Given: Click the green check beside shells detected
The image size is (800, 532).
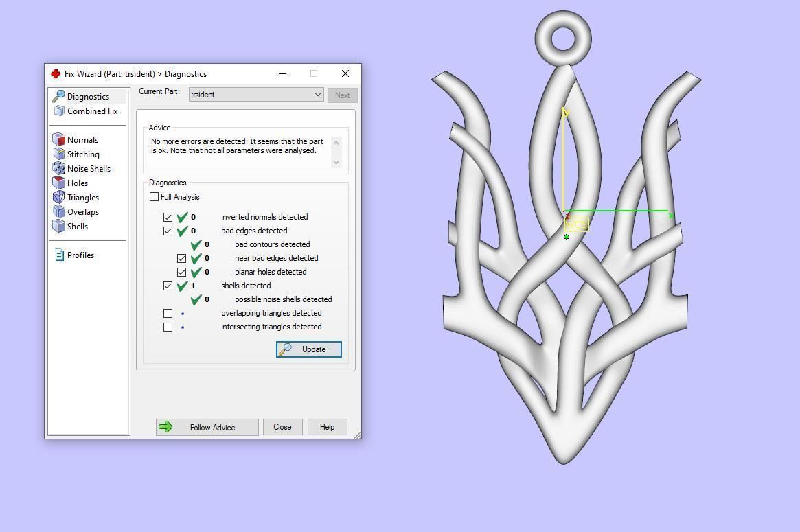Looking at the screenshot, I should tap(182, 286).
